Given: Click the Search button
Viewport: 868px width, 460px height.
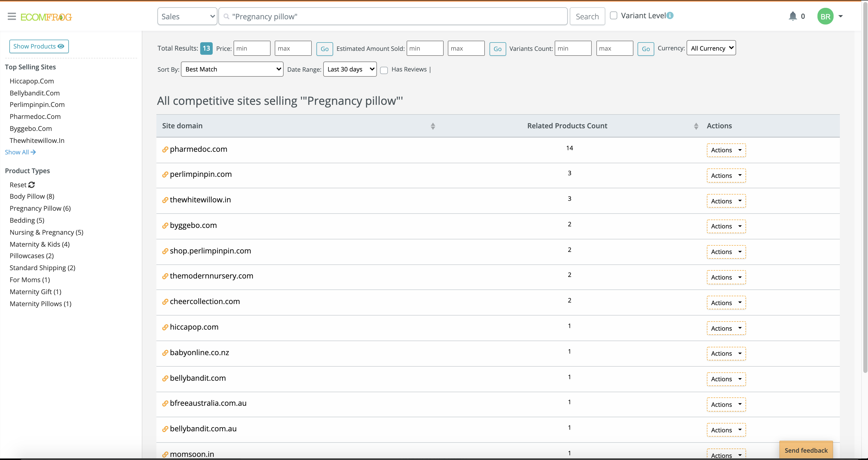Looking at the screenshot, I should [587, 16].
